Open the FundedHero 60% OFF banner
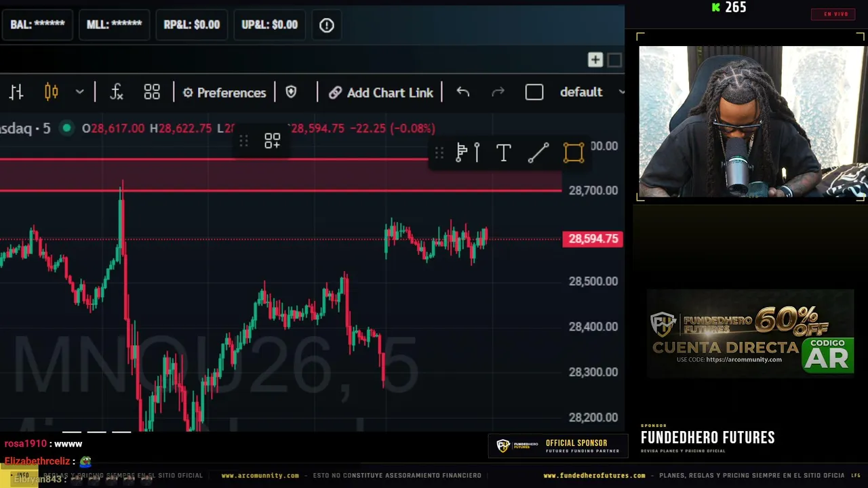 (750, 333)
